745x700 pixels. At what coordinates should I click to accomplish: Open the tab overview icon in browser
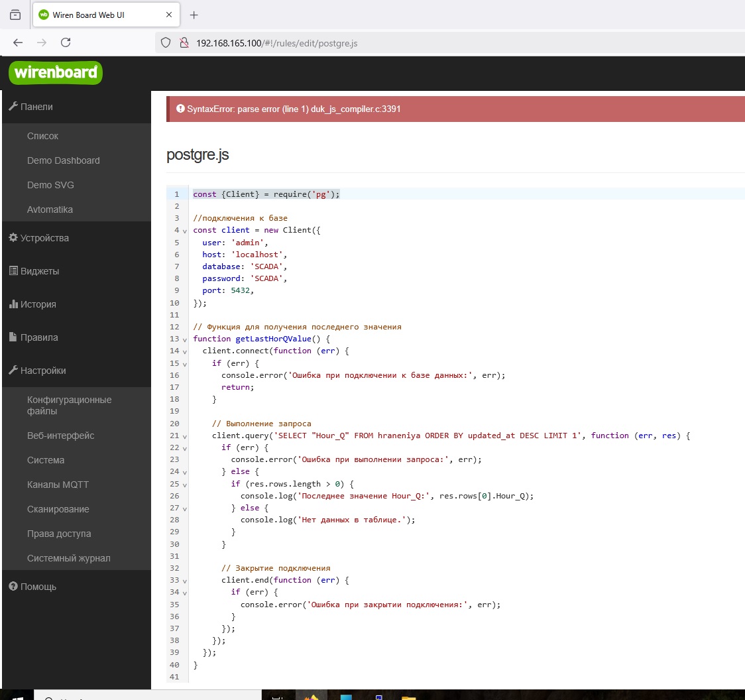pos(15,15)
